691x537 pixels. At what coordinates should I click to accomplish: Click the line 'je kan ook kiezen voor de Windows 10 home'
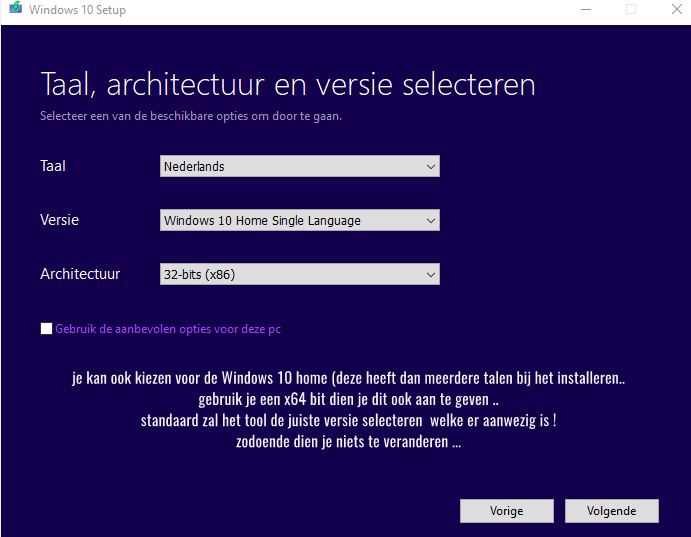tap(348, 378)
